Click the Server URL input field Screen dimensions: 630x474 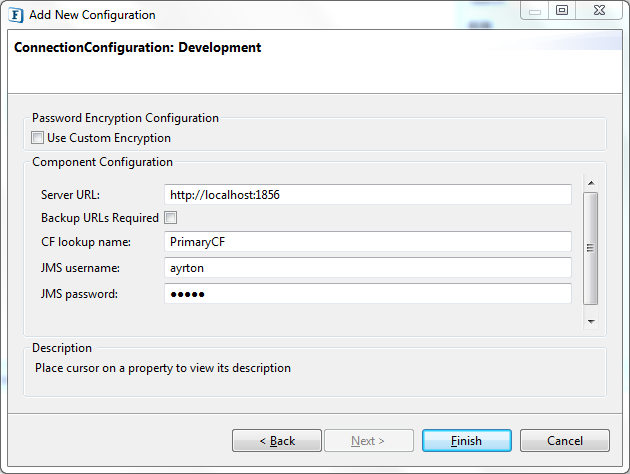point(368,195)
